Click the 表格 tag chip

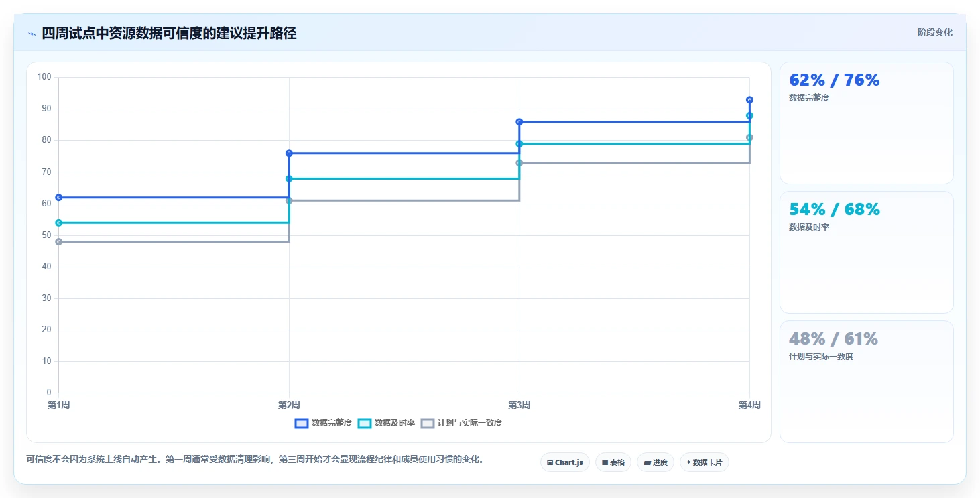pos(613,462)
